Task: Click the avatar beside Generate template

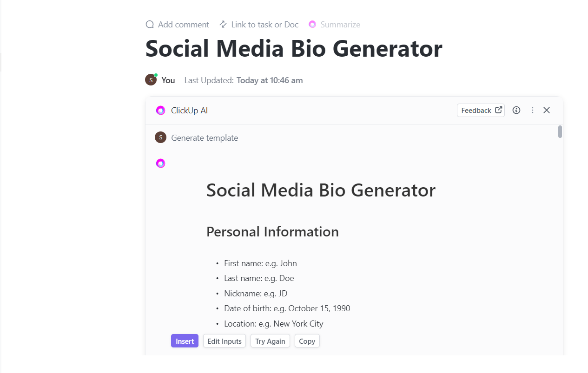Action: pyautogui.click(x=160, y=137)
